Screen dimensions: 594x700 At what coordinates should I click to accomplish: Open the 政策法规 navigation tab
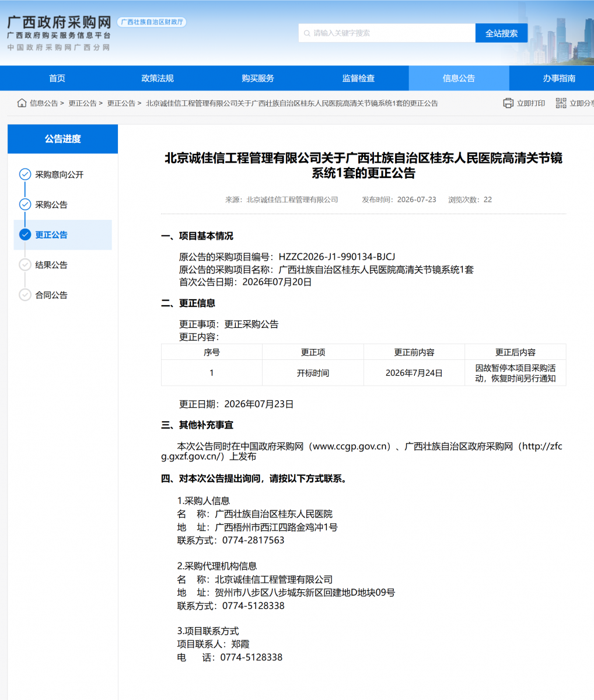tap(158, 78)
